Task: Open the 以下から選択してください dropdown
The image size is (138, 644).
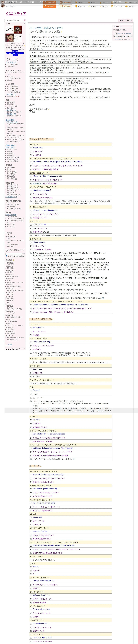Action: [123, 36]
